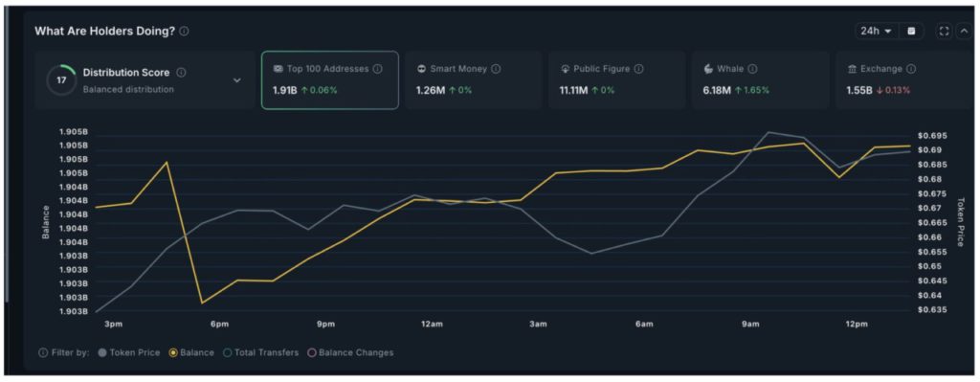Click the Exchange info icon
980x382 pixels.
pos(911,69)
